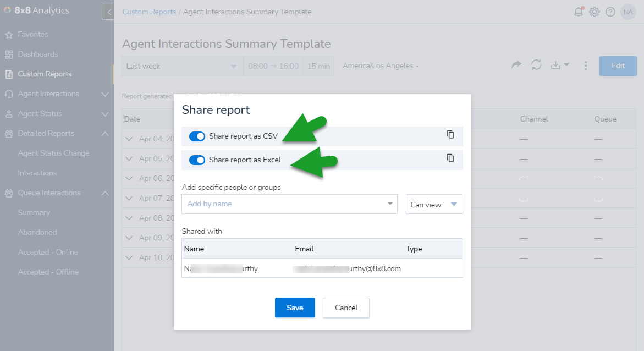
Task: Open the Last week date range dropdown
Action: [x=183, y=66]
